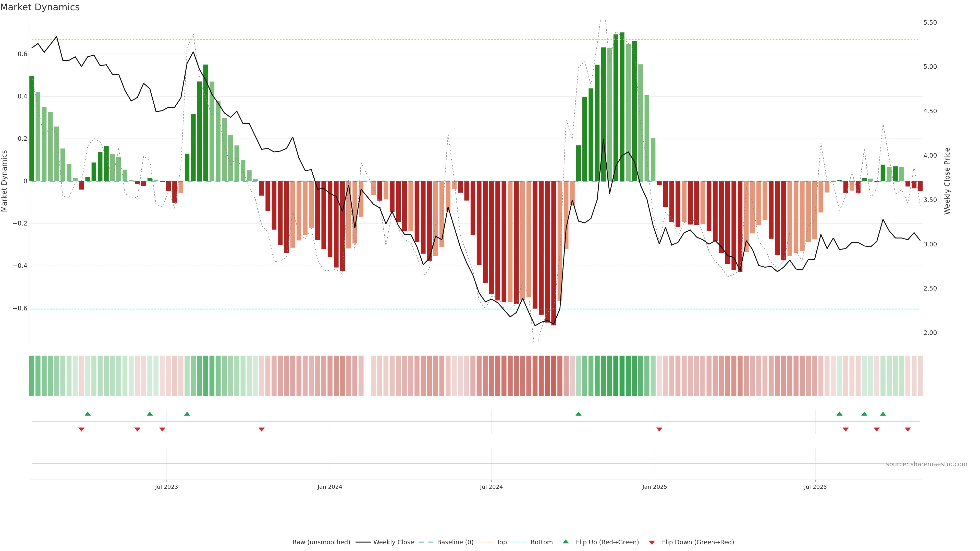
Task: Click the tallest dark green histogram bar
Action: tap(622, 106)
